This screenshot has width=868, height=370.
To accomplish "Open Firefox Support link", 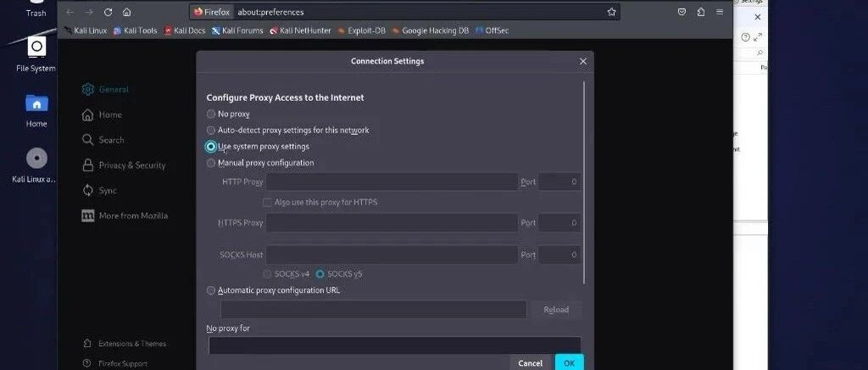I will 115,363.
